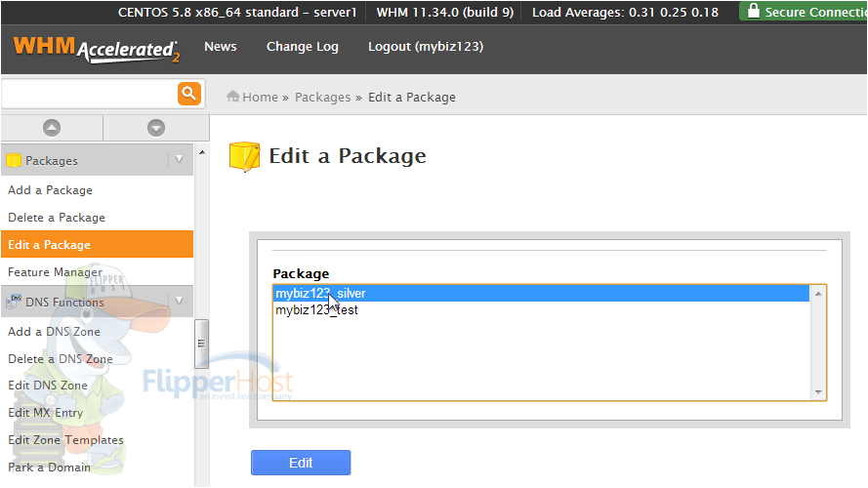This screenshot has width=868, height=488.
Task: Click the WHM Accelerated logo
Action: [97, 50]
